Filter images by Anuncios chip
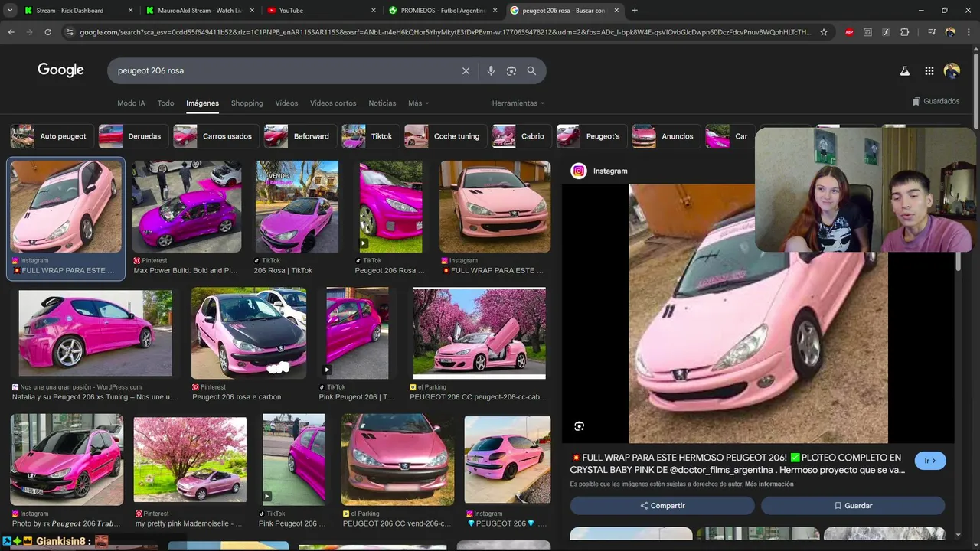The image size is (980, 551). (666, 136)
